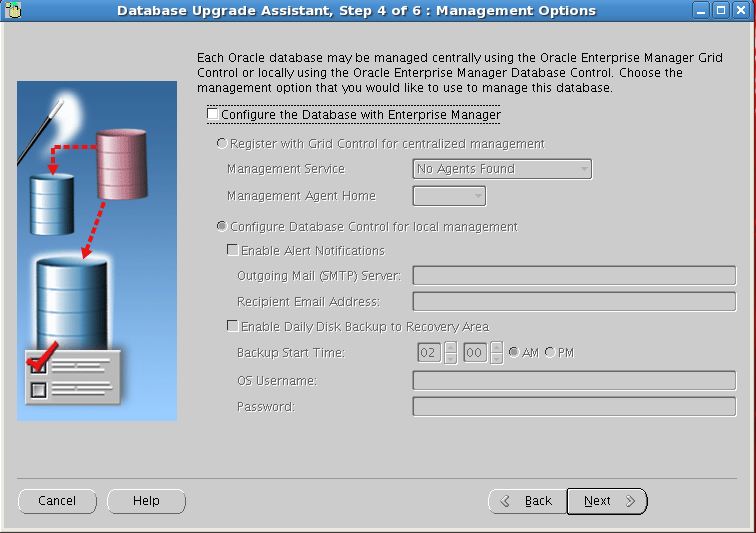Screen dimensions: 756x533
Task: Select the PM radio button
Action: 550,352
